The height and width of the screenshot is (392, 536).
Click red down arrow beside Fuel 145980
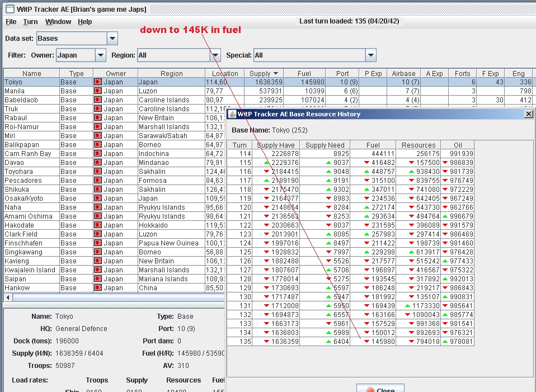[367, 342]
